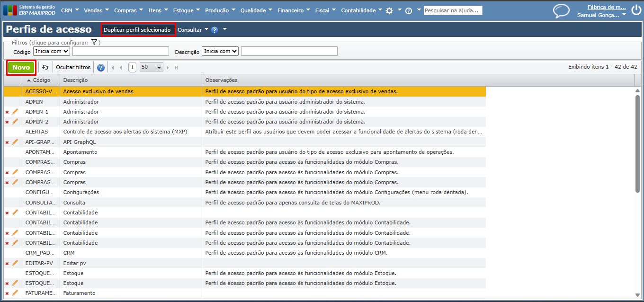The height and width of the screenshot is (302, 644).
Task: Go to previous page of results
Action: [x=121, y=67]
